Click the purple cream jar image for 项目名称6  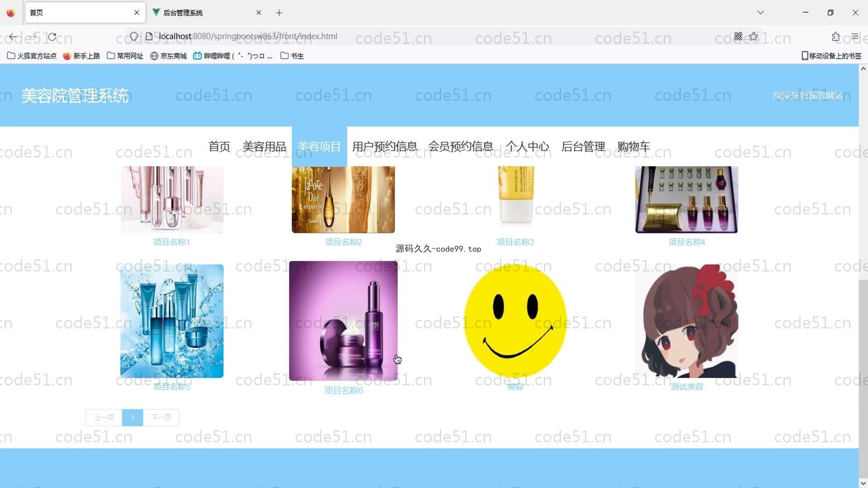344,321
